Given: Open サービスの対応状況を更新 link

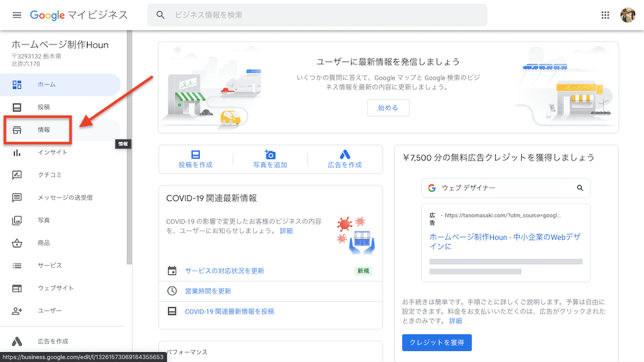Looking at the screenshot, I should (x=225, y=271).
